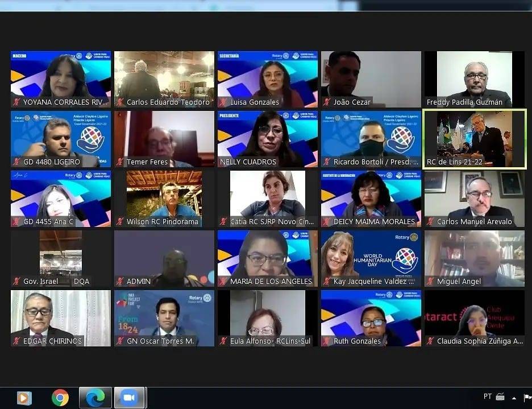Select Kay Jacqueline Valdez video tile

click(371, 258)
